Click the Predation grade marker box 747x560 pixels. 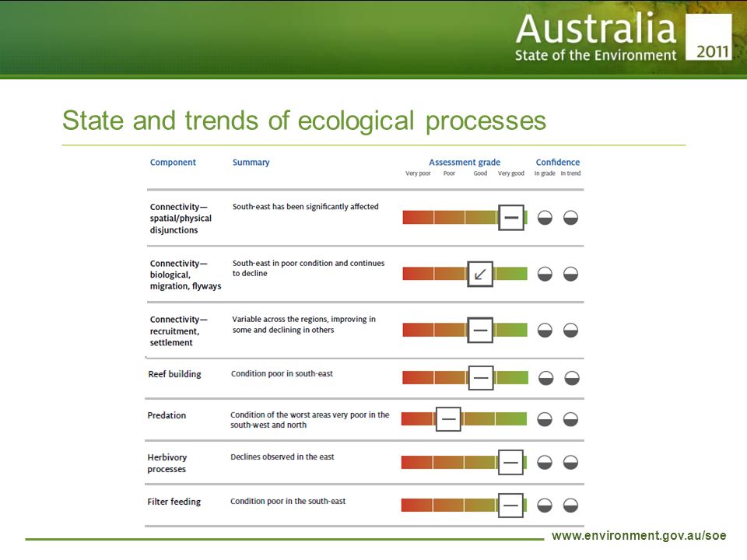(448, 419)
